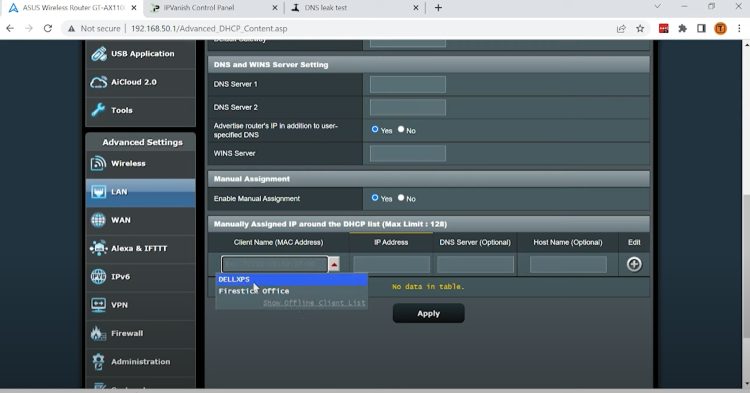Select No for Advertise router's IP

[401, 130]
